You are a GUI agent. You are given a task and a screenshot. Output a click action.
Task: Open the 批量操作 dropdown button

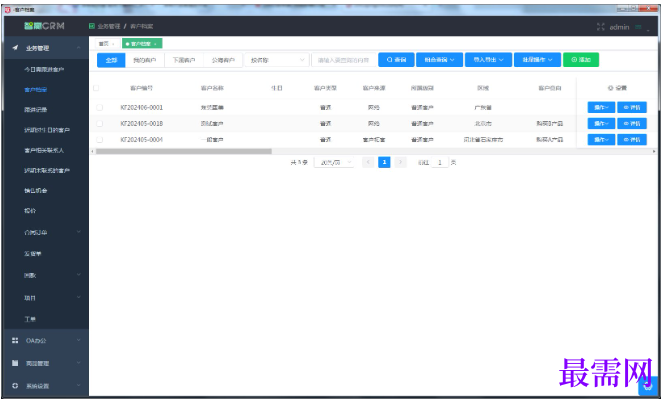coord(537,60)
